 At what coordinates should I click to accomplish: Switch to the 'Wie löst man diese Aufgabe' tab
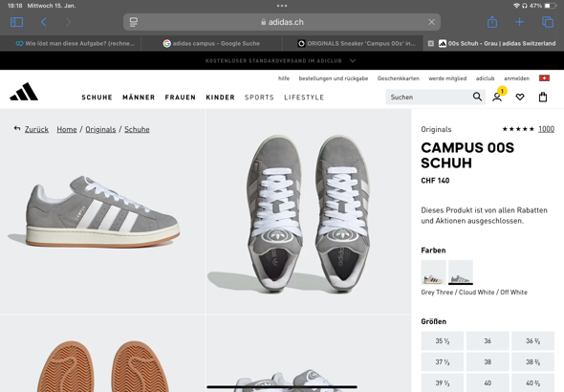[75, 44]
